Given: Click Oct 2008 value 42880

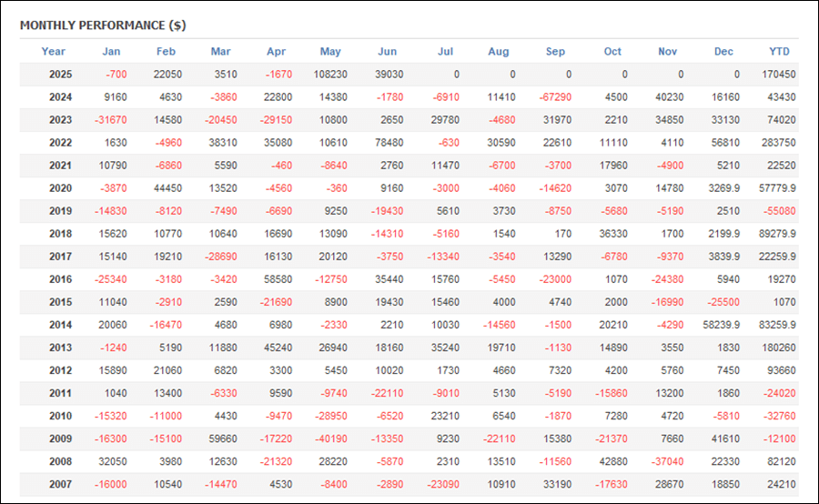Looking at the screenshot, I should (613, 461).
